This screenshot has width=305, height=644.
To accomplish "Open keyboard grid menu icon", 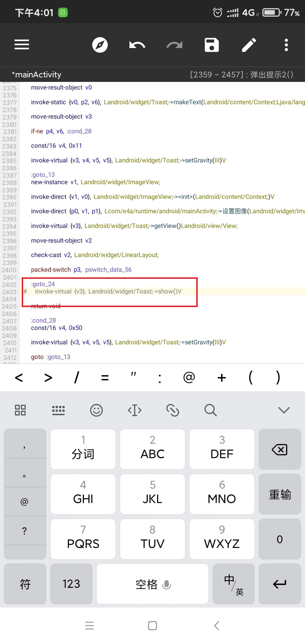I will (20, 410).
